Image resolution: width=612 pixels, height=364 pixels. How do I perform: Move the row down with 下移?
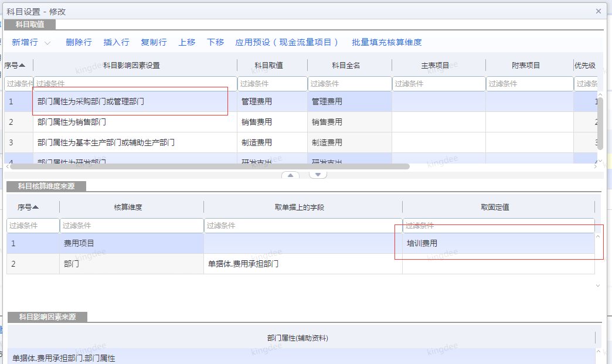[215, 42]
